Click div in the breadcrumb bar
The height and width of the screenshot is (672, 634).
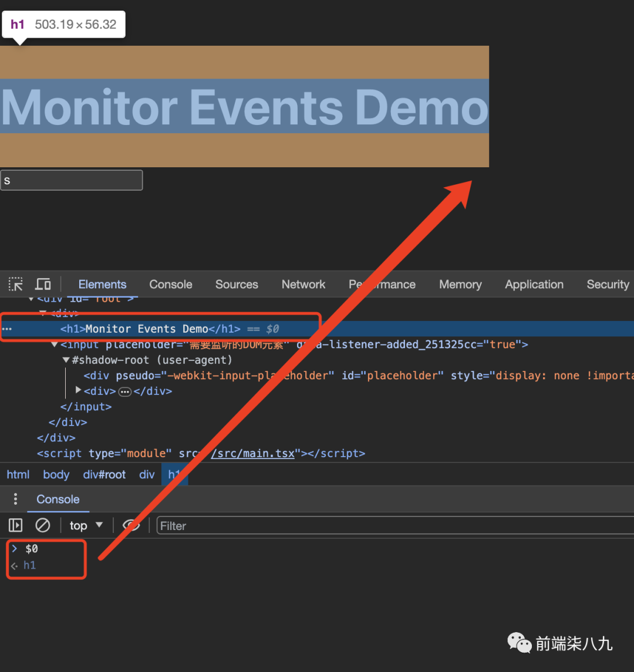[147, 474]
